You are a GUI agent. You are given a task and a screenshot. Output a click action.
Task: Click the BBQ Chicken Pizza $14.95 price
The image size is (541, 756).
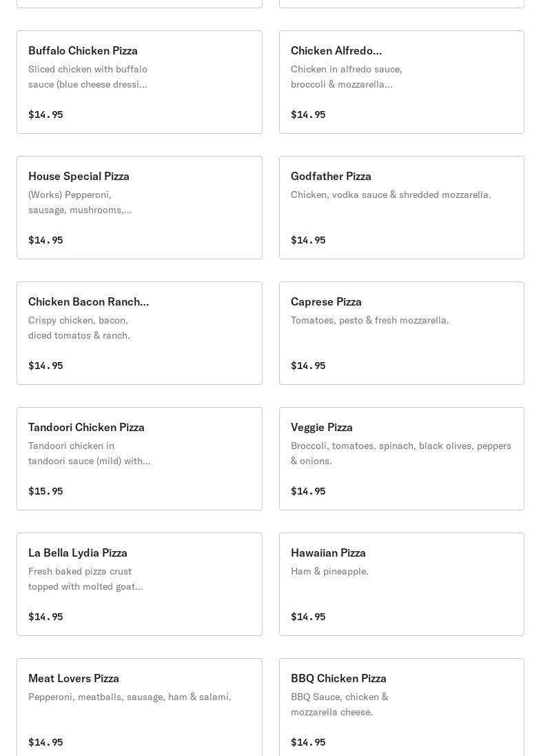308,742
